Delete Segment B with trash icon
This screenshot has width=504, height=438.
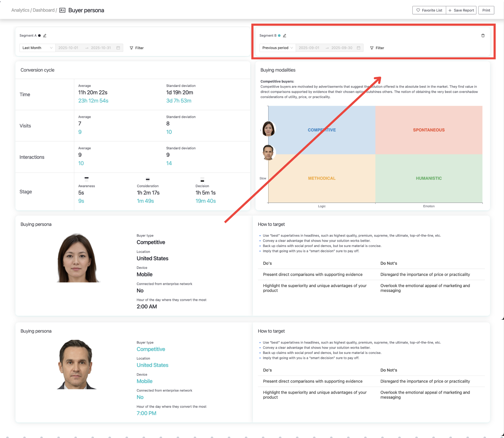click(x=483, y=35)
